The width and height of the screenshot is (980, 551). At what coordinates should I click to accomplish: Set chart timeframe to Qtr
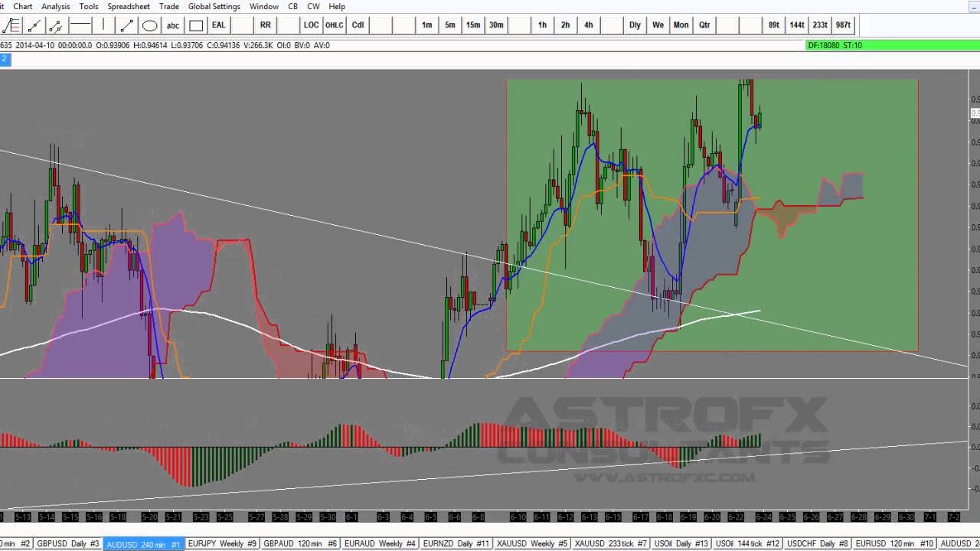coord(704,25)
